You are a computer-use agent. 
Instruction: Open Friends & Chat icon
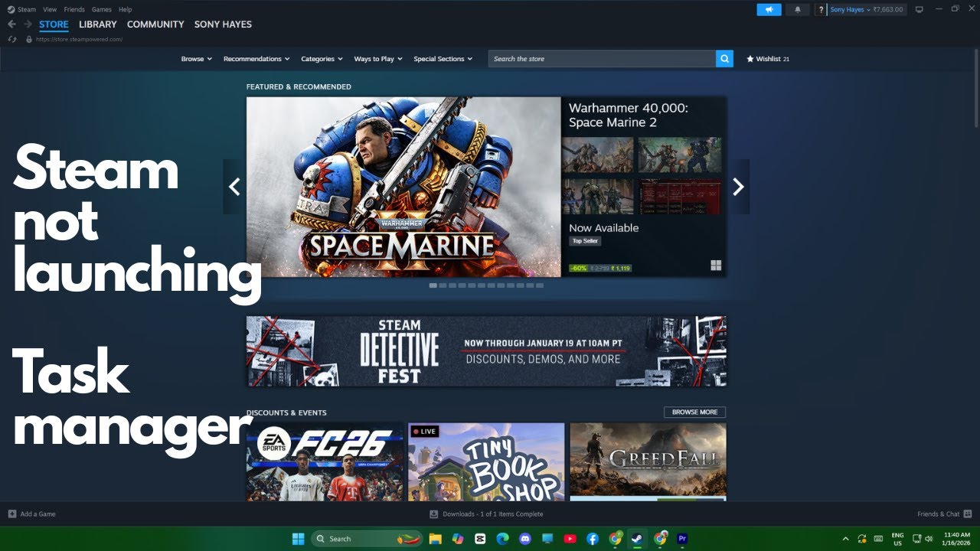coord(968,514)
